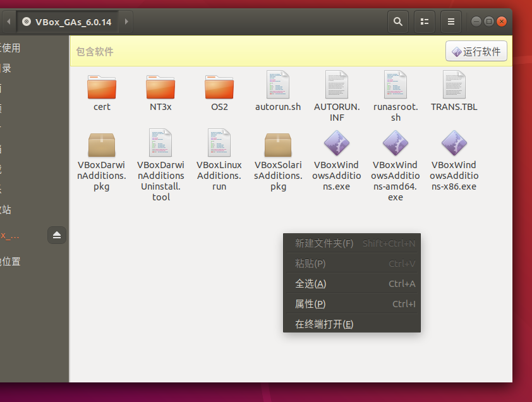Go forward with the right arrow
Image resolution: width=532 pixels, height=402 pixels.
[126, 21]
